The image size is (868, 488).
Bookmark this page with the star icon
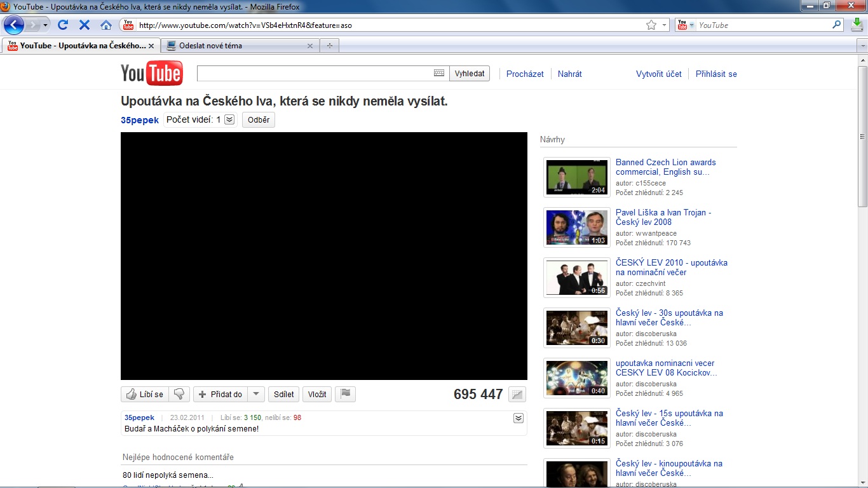(651, 25)
